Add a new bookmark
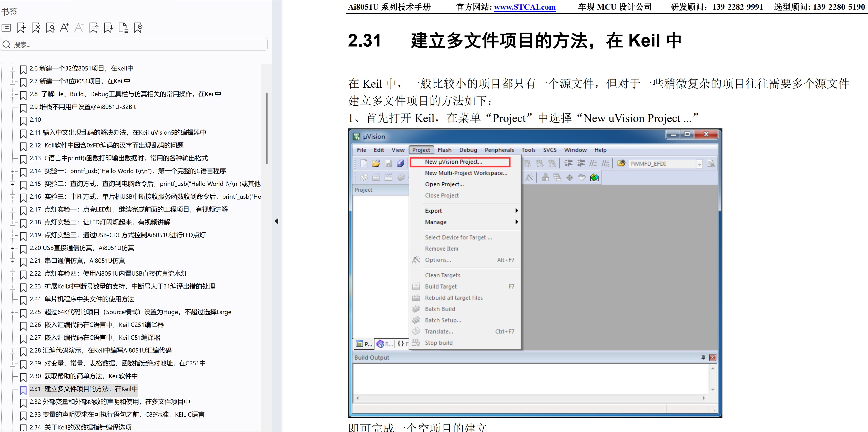868x432 pixels. click(21, 28)
